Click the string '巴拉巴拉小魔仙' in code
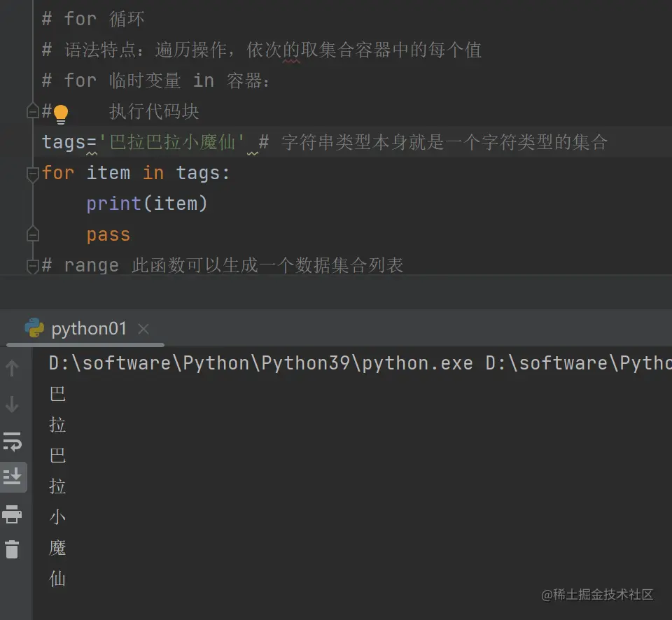672x620 pixels. tap(172, 142)
